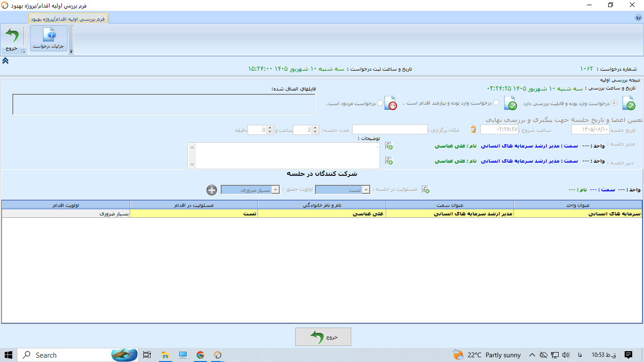Select the form tab فرم بررسی اولیه اقدام/پروژه بهبود
The image size is (644, 362).
click(x=69, y=18)
